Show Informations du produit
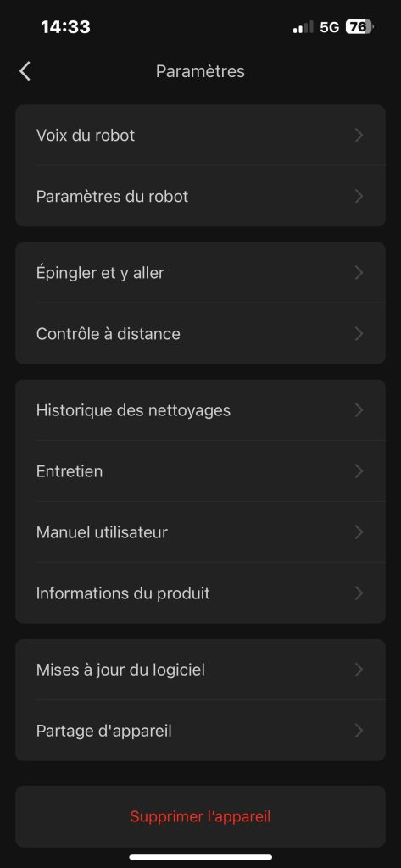This screenshot has height=868, width=401. 200,593
